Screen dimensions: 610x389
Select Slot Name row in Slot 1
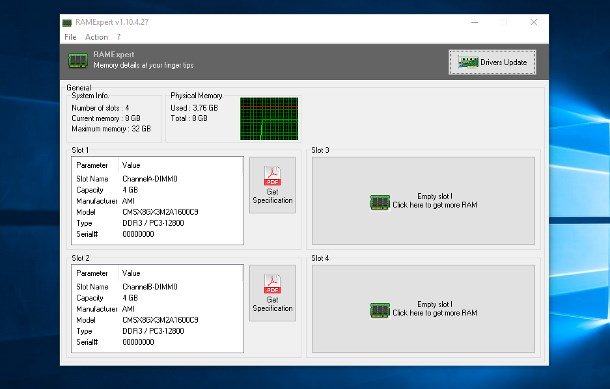[x=157, y=179]
